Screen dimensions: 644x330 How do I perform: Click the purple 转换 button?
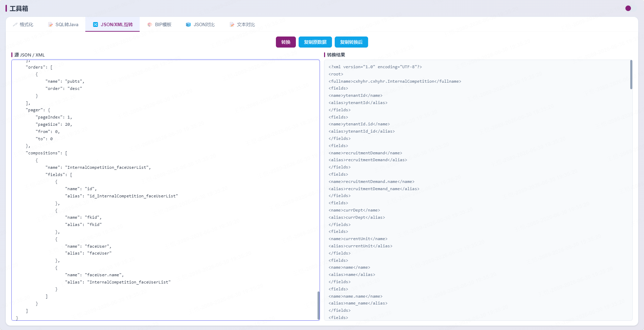286,42
